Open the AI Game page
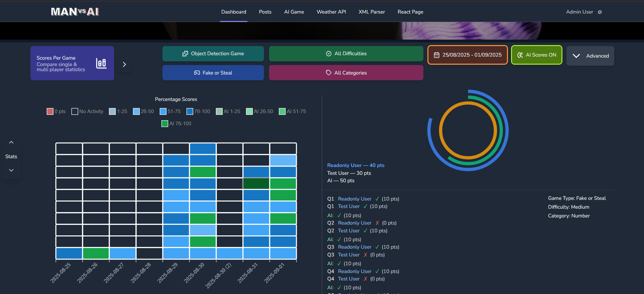Viewport: 644px width, 294px height. [x=294, y=12]
